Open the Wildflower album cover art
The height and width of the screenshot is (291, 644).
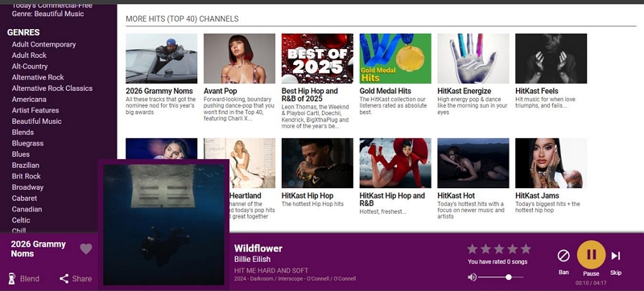pos(163,224)
